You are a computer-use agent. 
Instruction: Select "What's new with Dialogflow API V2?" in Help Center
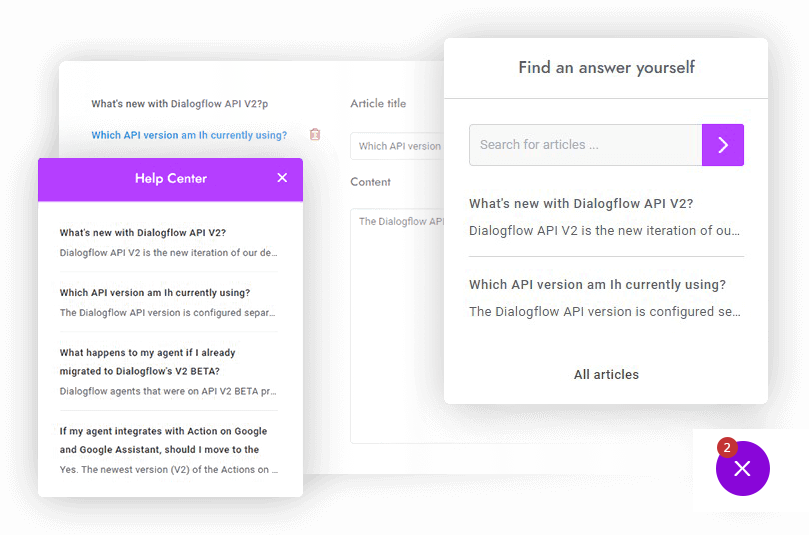(143, 233)
